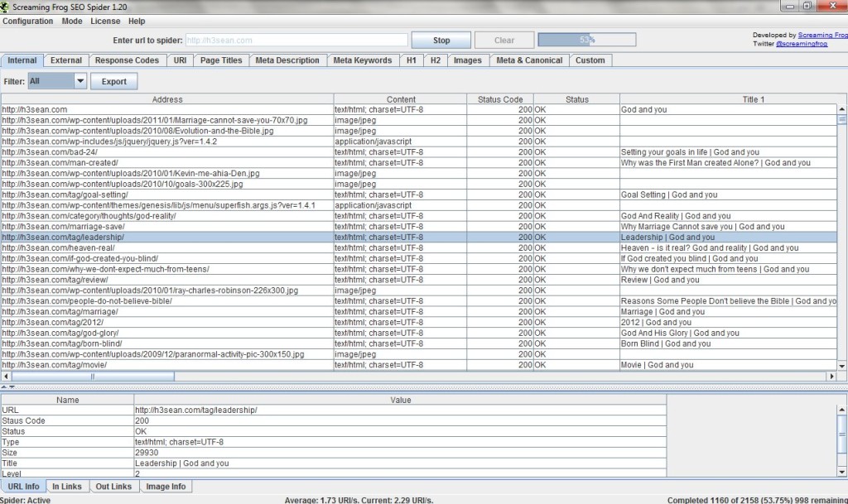
Task: Open the Filter dropdown showing All
Action: coord(80,81)
